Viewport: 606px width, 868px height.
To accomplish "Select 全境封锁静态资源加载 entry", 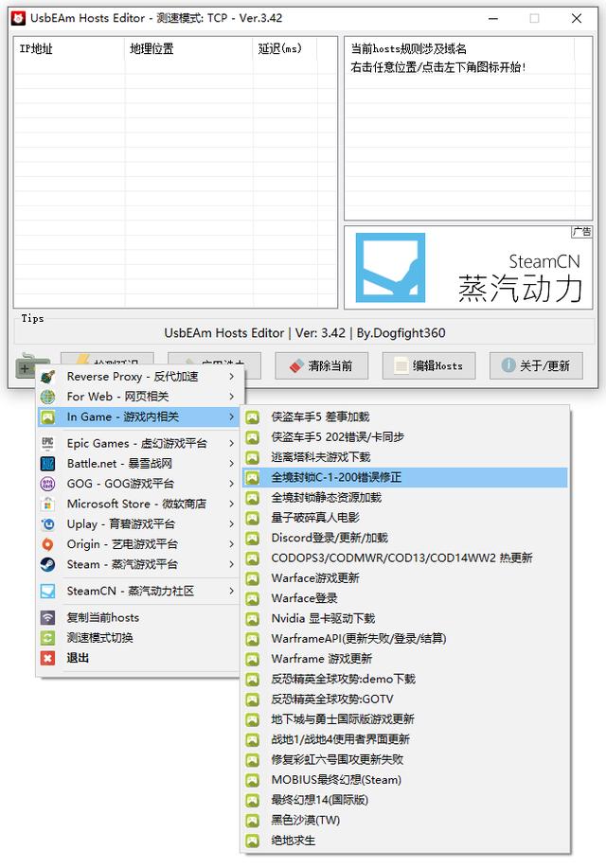I will pos(405,498).
